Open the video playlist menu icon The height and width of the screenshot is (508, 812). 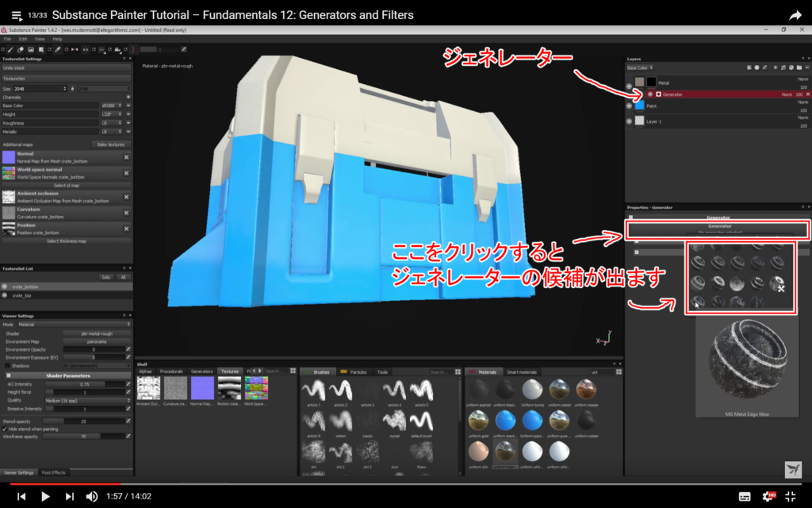tap(17, 16)
